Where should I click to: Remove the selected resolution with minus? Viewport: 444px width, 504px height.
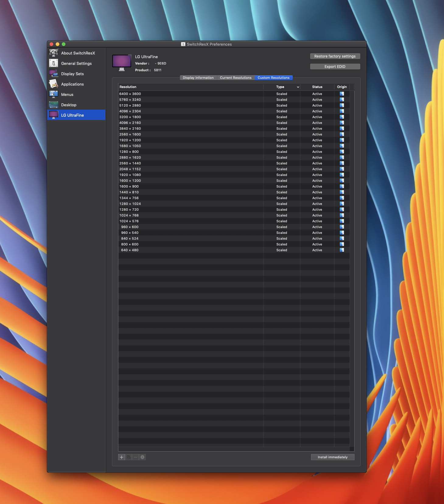[x=135, y=457]
